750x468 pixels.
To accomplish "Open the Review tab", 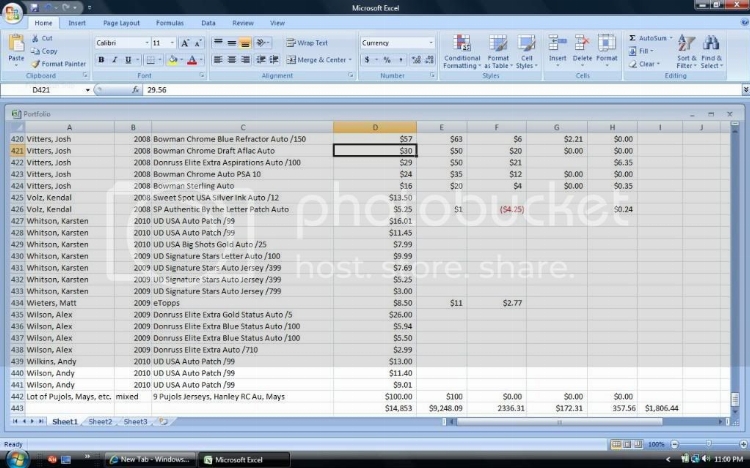I will click(x=243, y=23).
